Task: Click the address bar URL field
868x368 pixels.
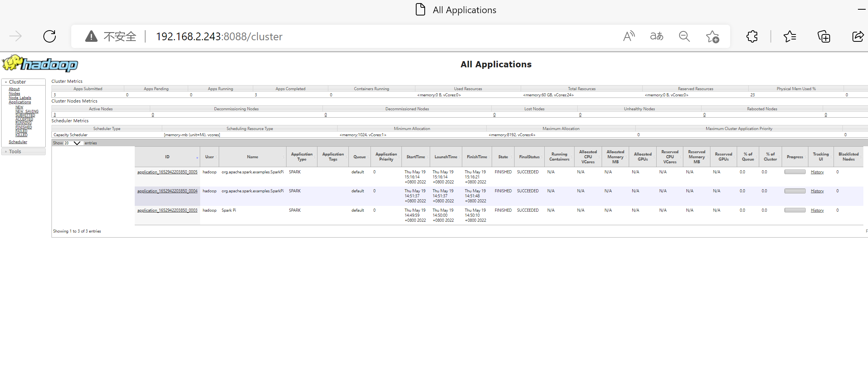Action: tap(219, 36)
